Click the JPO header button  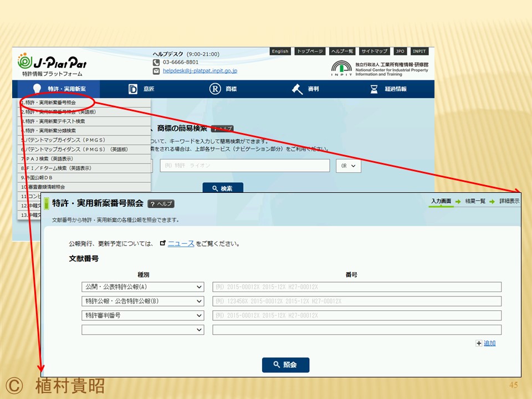coord(400,51)
